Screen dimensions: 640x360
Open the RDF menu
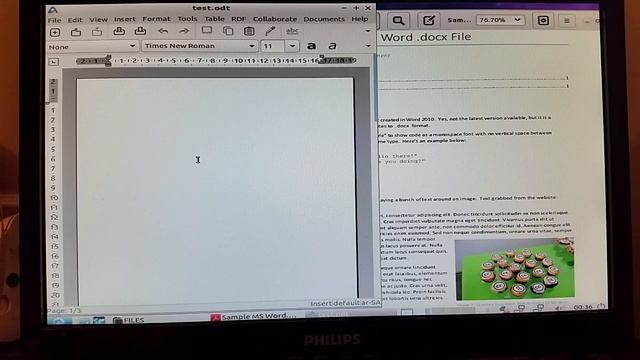click(238, 19)
